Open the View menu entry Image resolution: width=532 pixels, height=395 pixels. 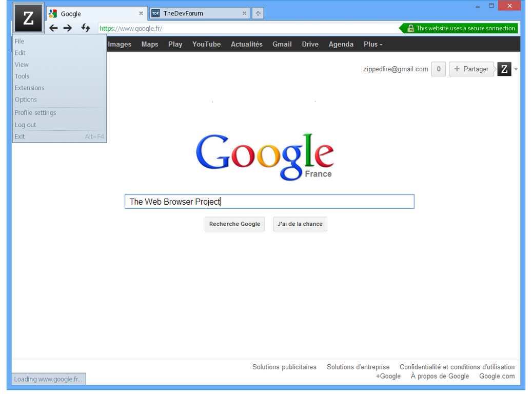[60, 65]
